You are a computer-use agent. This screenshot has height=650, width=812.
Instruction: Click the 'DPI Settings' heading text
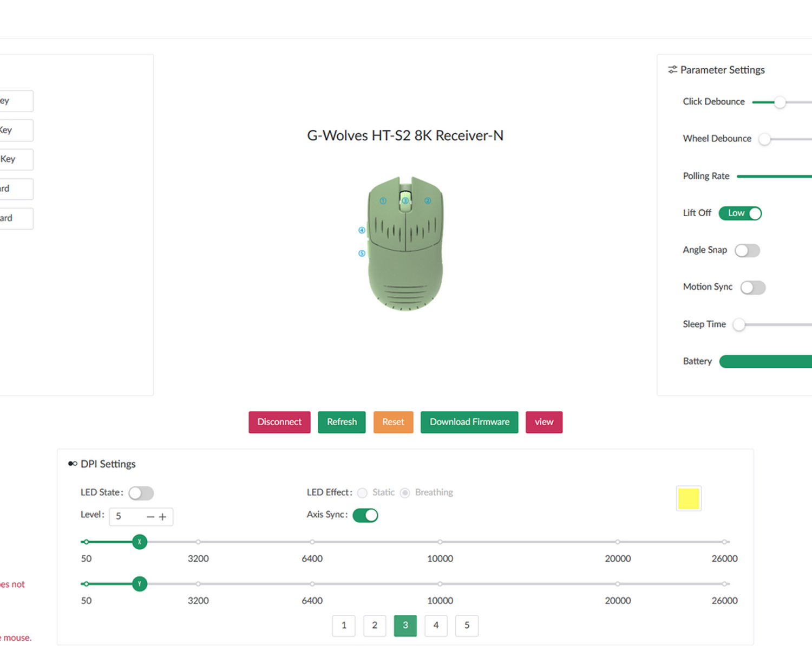(x=108, y=464)
